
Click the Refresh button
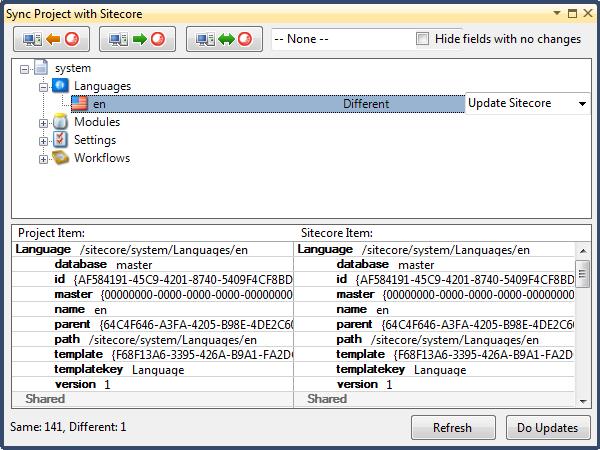(x=453, y=427)
